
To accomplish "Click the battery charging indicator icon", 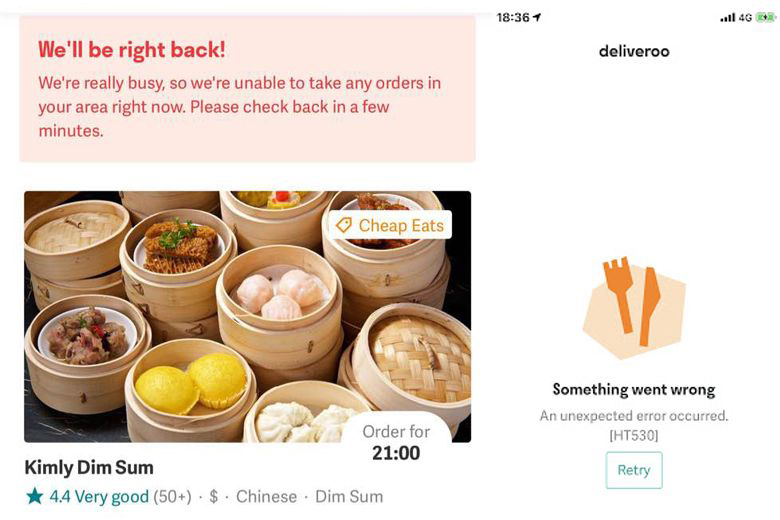I will 765,17.
